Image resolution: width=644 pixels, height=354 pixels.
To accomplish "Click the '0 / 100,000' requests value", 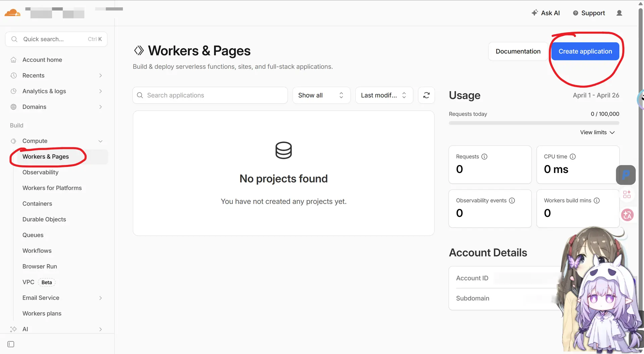I will click(x=605, y=114).
